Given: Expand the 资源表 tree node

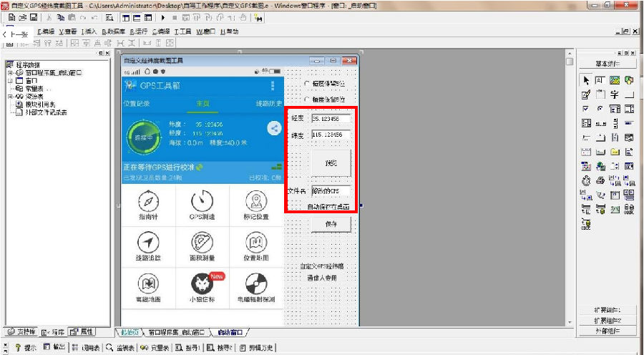Looking at the screenshot, I should coord(10,97).
